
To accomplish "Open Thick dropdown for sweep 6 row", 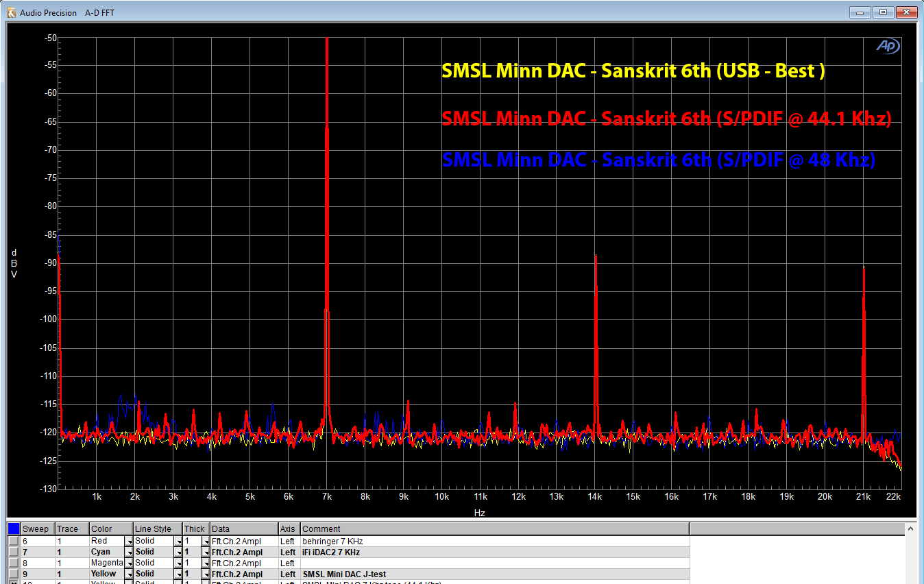I will pyautogui.click(x=206, y=542).
